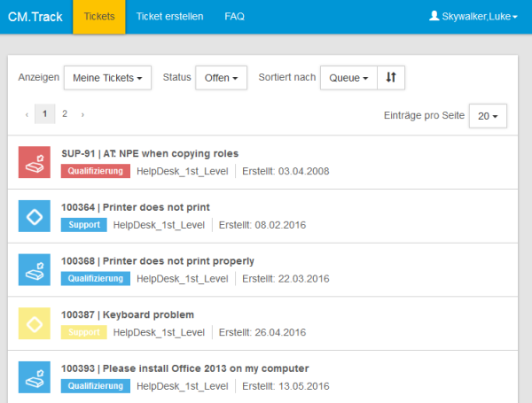Go to previous page with the left chevron

tap(27, 114)
